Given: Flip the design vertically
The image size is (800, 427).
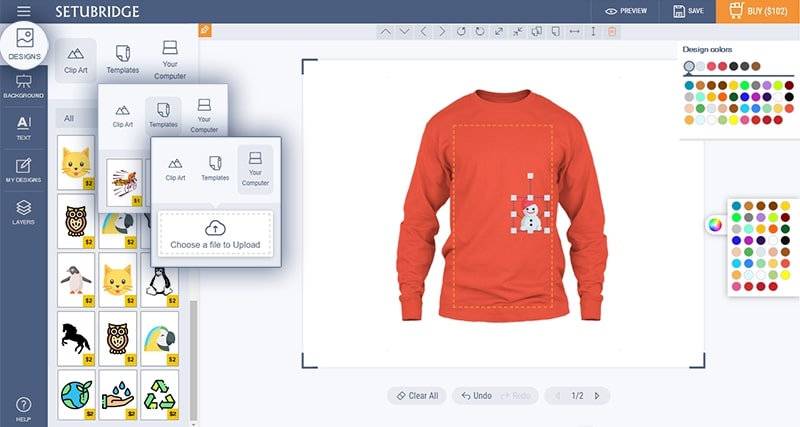Looking at the screenshot, I should [593, 32].
